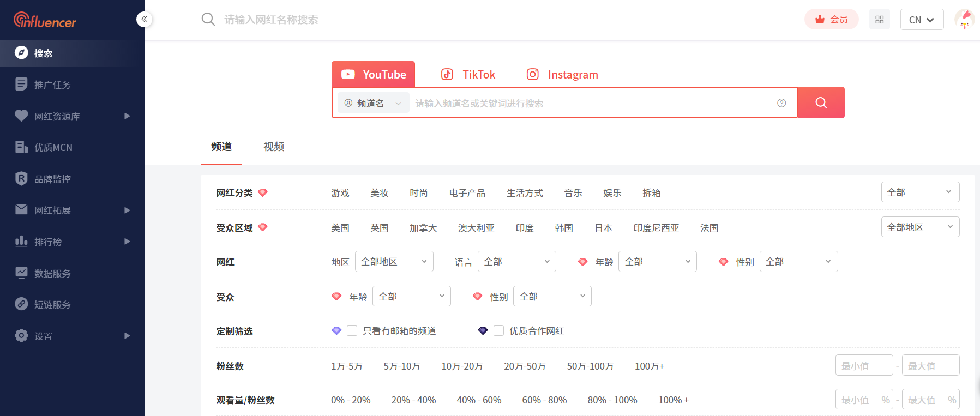
Task: Open 品牌监控 shield icon in the sidebar
Action: pos(21,179)
